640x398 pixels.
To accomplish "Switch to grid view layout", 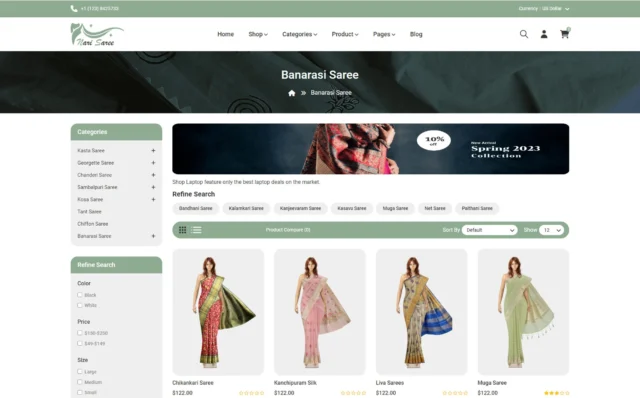I will (182, 230).
